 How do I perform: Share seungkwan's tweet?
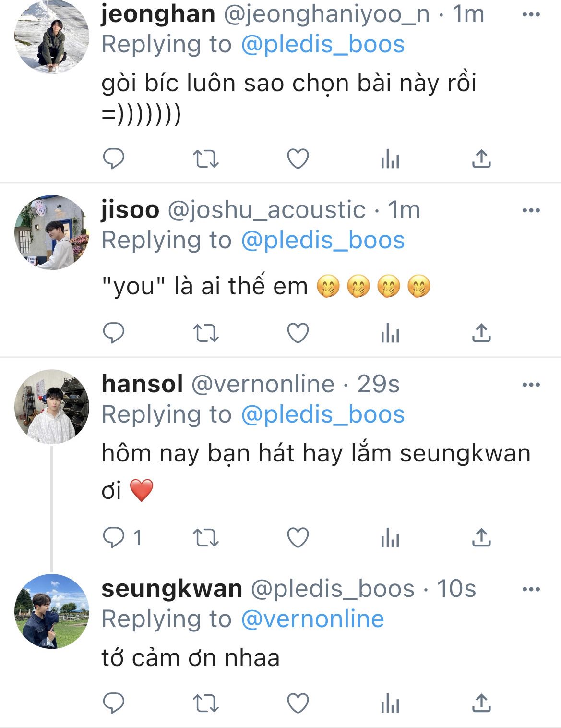[x=481, y=704]
